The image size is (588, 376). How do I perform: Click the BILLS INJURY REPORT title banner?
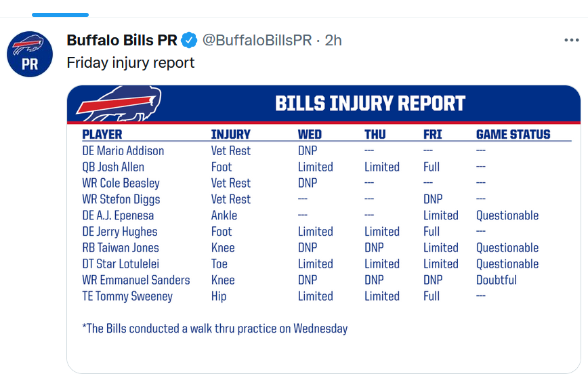370,104
